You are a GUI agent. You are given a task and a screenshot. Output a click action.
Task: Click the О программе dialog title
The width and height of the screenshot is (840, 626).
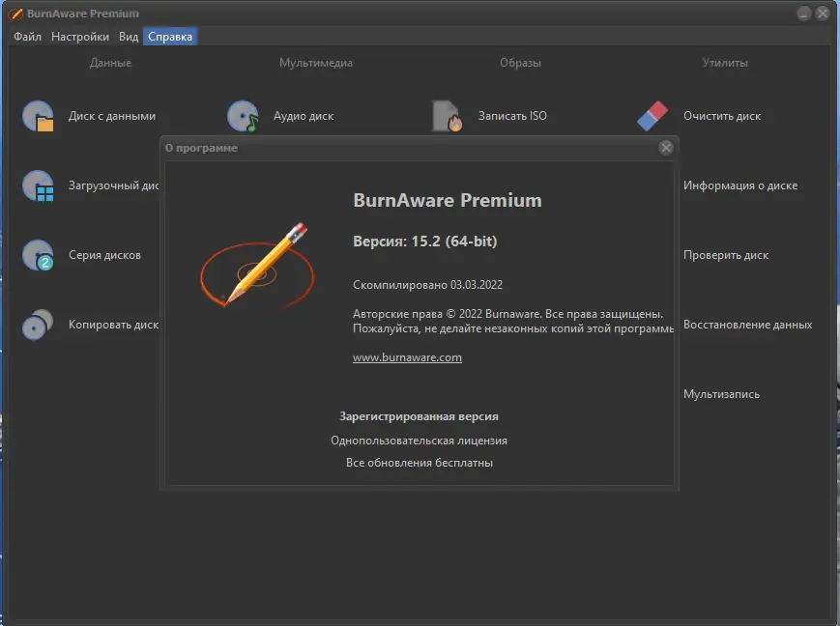(201, 149)
